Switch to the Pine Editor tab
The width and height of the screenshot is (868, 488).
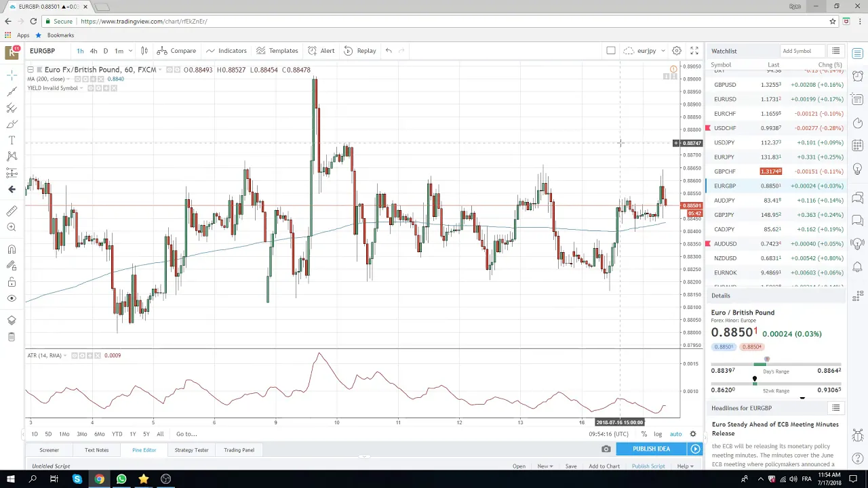pyautogui.click(x=144, y=450)
